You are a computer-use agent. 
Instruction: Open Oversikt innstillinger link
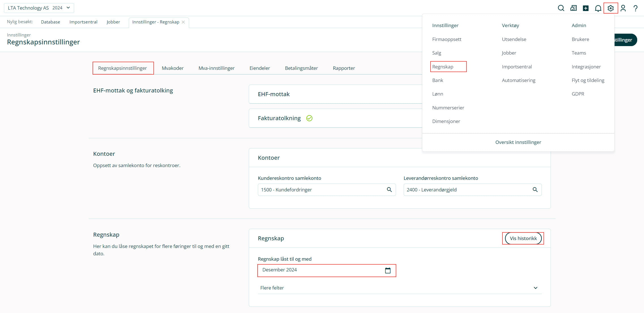[518, 142]
